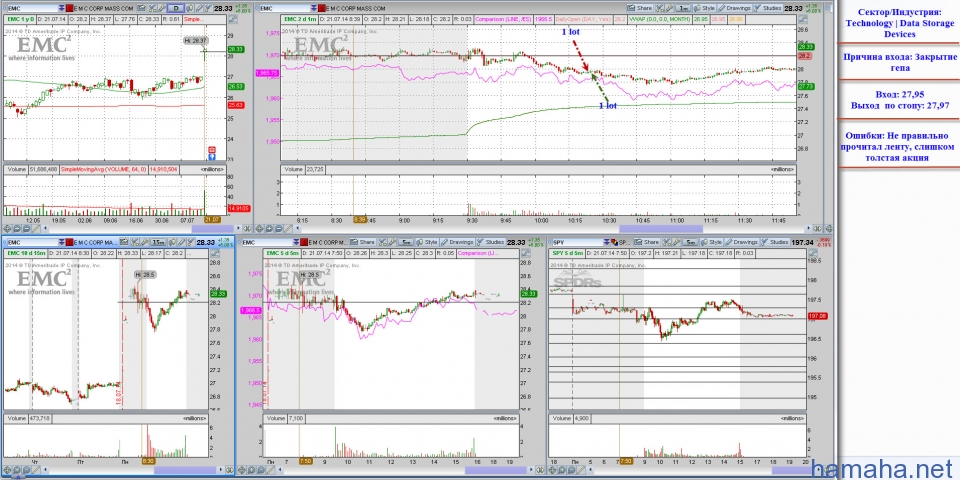Open Drawings pencil icon on EMC daily chart
This screenshot has width=960, height=480.
pos(199,8)
